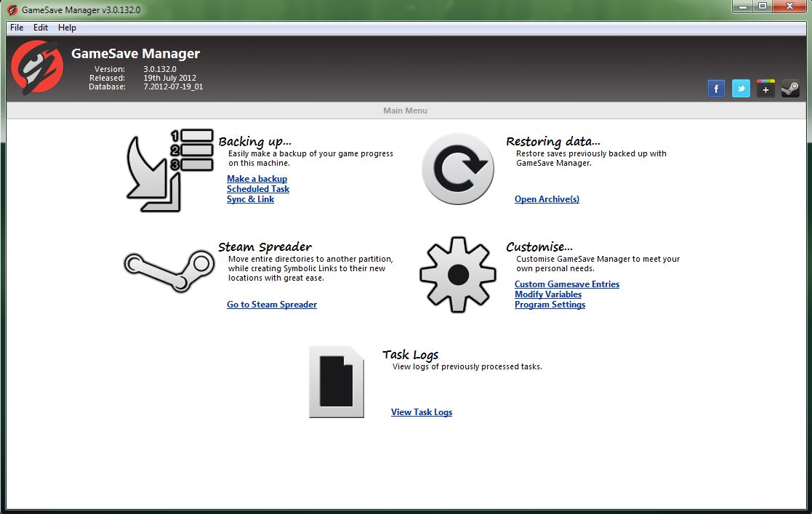Click the GameSave Manager header title

136,53
